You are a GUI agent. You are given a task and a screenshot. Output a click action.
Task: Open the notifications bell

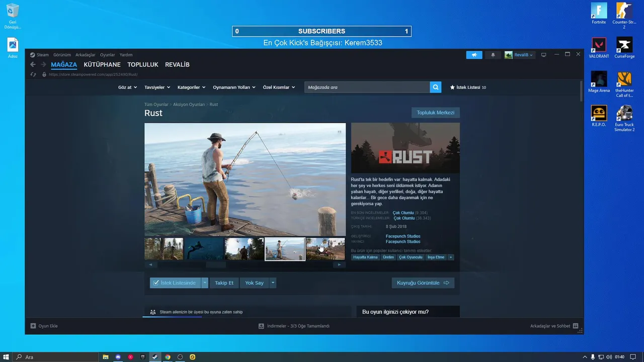pos(493,55)
